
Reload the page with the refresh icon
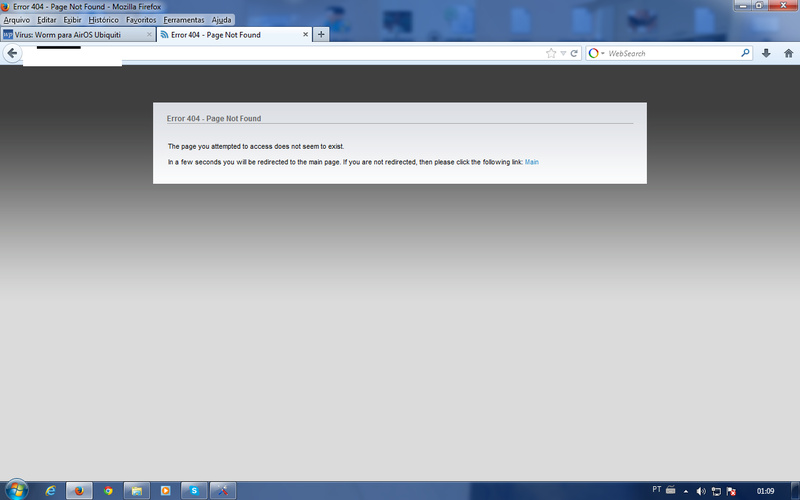tap(574, 53)
